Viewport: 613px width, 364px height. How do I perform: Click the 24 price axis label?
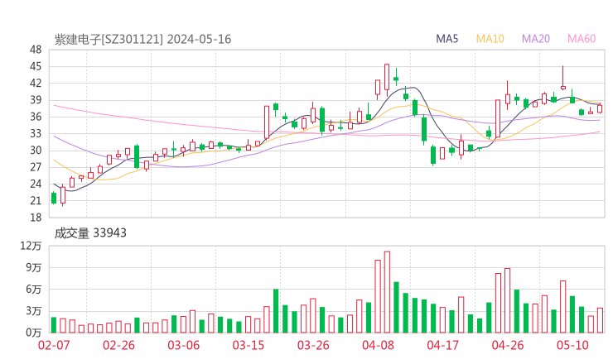(x=36, y=184)
